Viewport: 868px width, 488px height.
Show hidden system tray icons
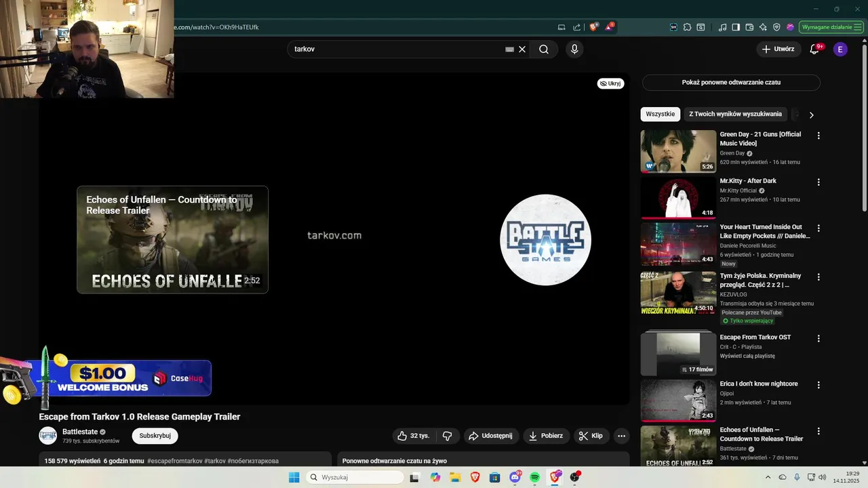point(768,477)
